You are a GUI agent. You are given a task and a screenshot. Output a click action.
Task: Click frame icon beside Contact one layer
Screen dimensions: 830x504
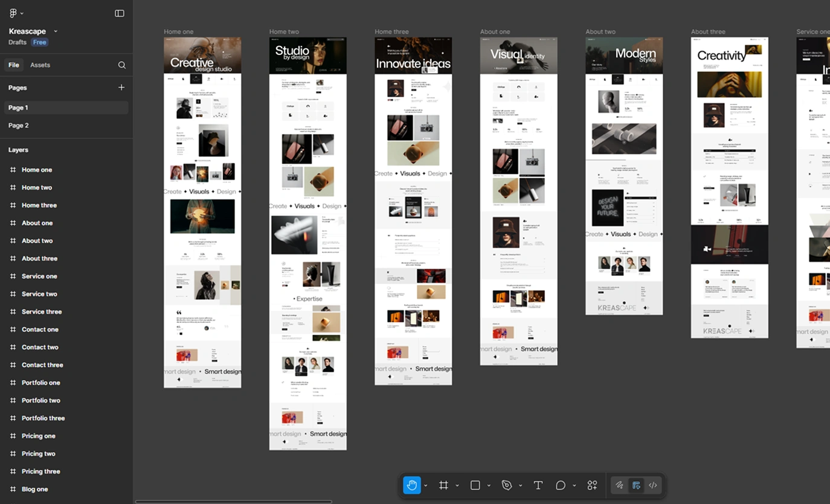click(x=13, y=330)
